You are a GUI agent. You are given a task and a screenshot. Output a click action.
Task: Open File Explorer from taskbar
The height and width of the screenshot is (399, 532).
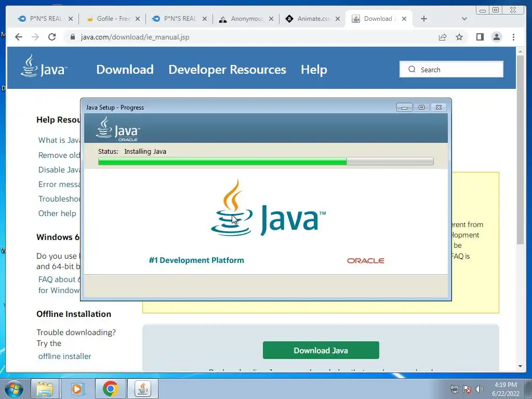tap(45, 389)
